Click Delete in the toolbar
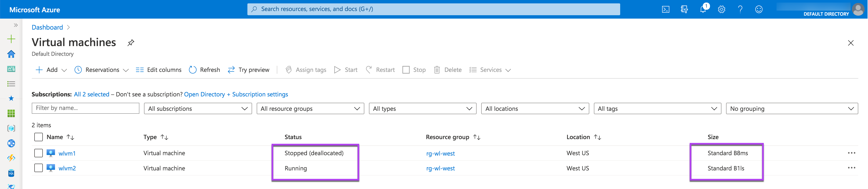868x189 pixels. (x=448, y=70)
